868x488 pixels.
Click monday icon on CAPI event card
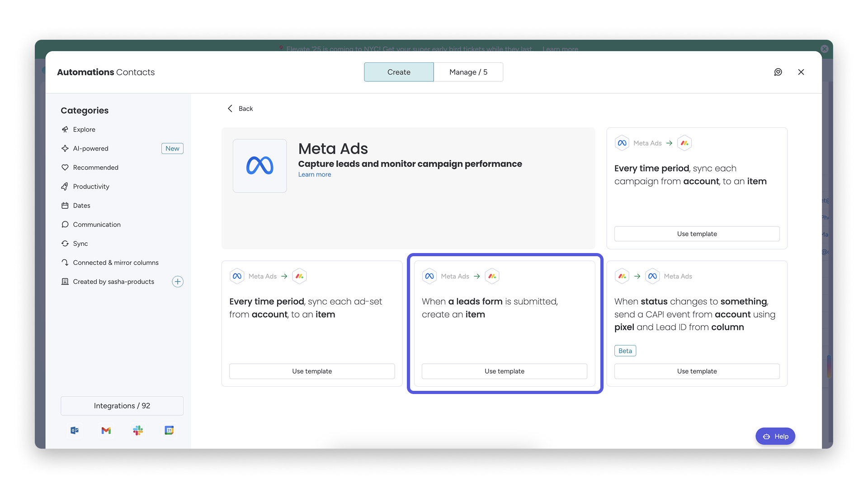[x=622, y=276]
